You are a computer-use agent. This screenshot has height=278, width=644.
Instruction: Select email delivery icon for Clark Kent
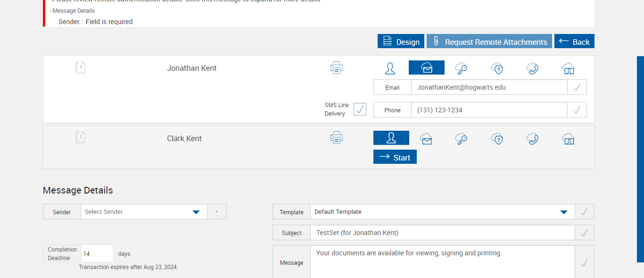426,139
